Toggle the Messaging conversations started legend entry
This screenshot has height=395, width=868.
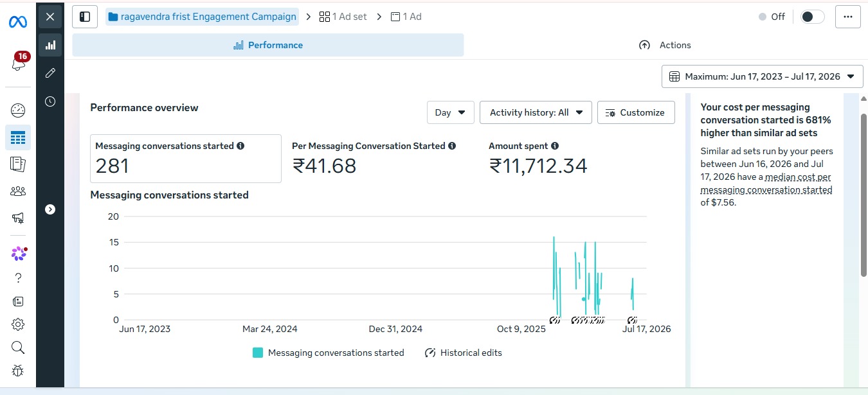[x=329, y=353]
